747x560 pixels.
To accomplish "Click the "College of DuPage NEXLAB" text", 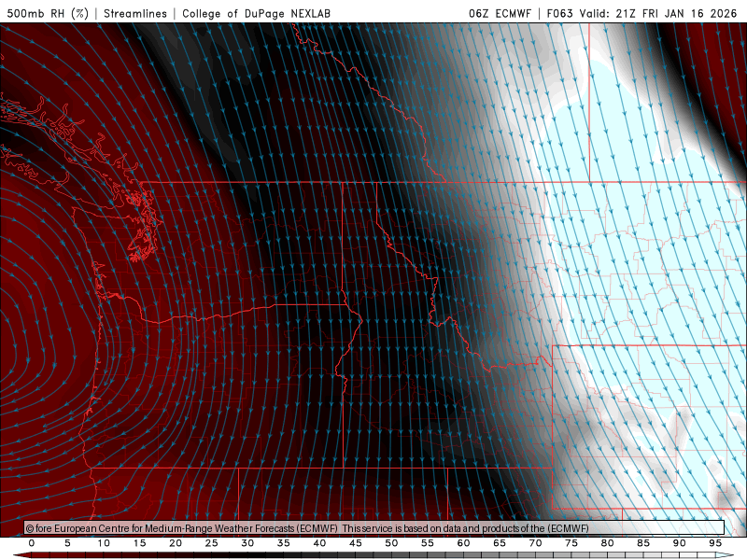I will pos(256,13).
